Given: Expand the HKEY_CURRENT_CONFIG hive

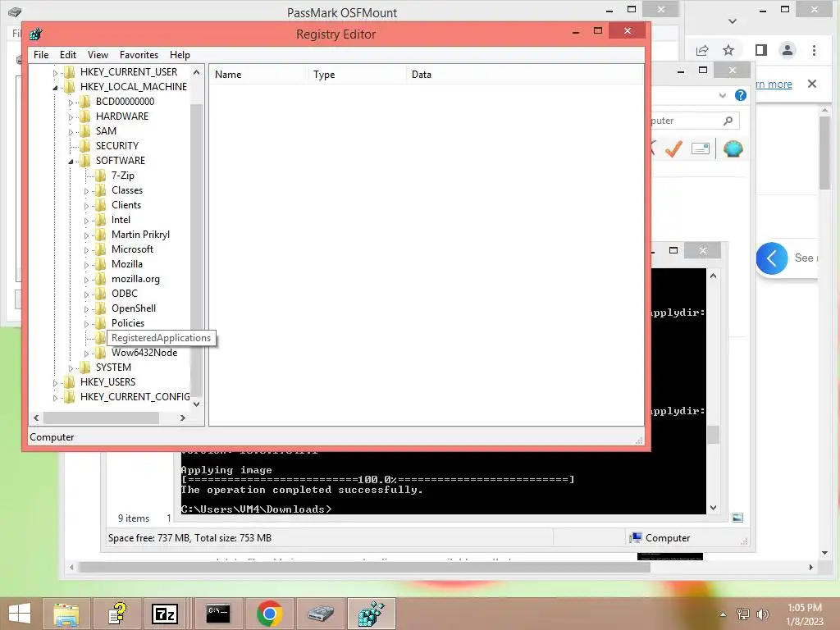Looking at the screenshot, I should point(55,398).
